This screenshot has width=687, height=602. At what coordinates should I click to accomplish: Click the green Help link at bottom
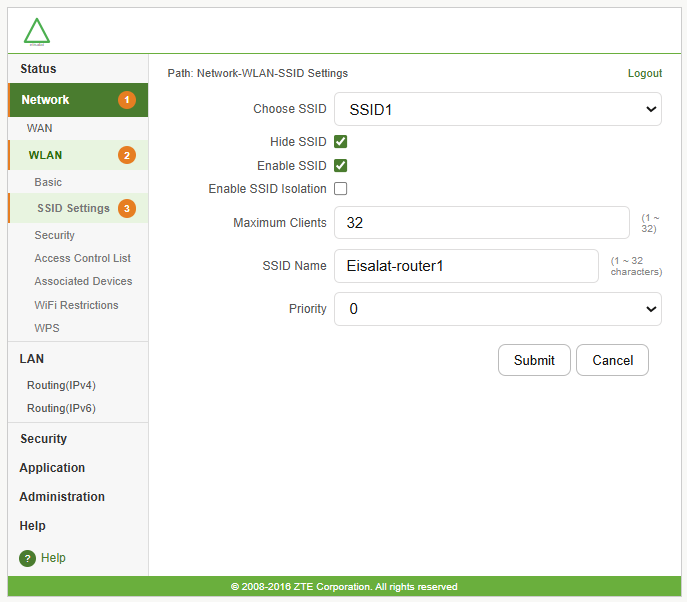53,558
